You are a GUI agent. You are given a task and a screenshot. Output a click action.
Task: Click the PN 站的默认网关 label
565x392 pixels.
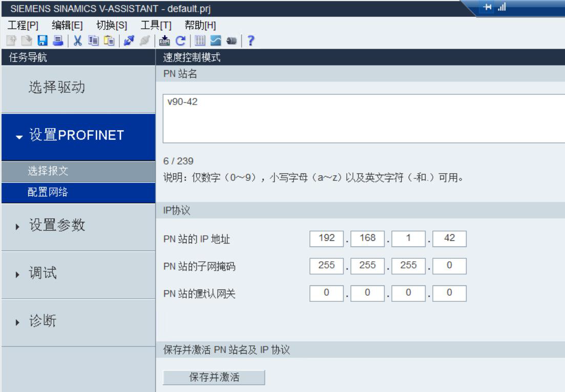(199, 294)
